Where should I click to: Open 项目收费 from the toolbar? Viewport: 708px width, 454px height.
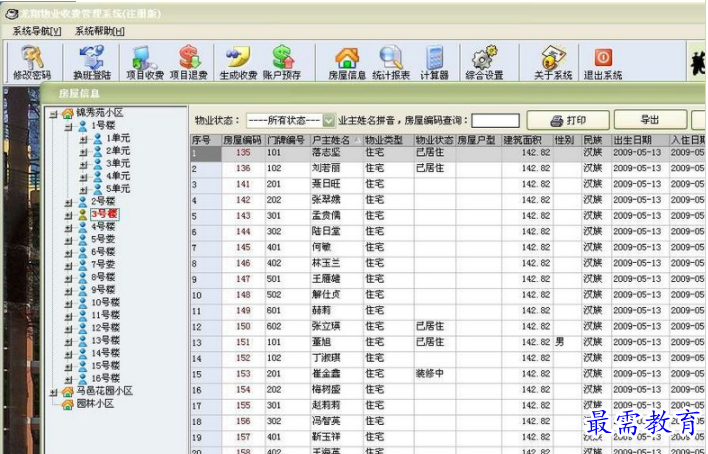pyautogui.click(x=144, y=62)
